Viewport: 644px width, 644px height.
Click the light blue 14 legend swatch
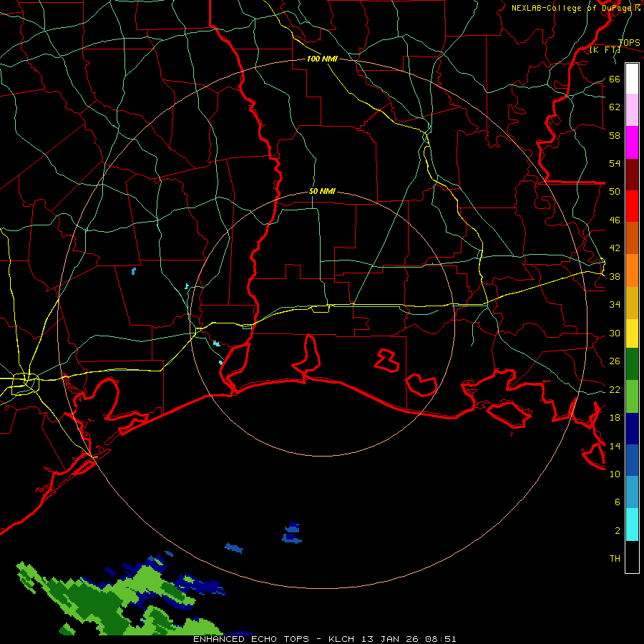click(x=632, y=492)
